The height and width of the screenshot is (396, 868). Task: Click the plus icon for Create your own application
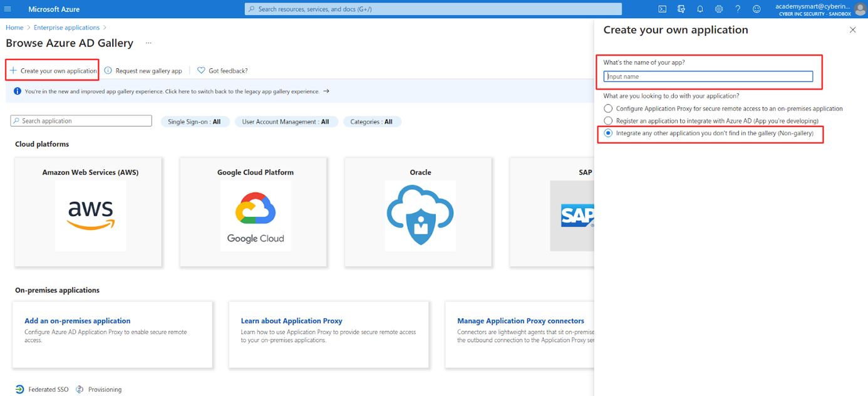[13, 71]
